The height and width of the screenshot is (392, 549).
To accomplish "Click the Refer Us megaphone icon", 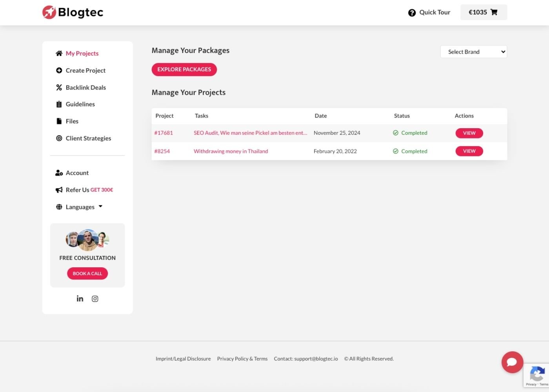I will tap(59, 190).
